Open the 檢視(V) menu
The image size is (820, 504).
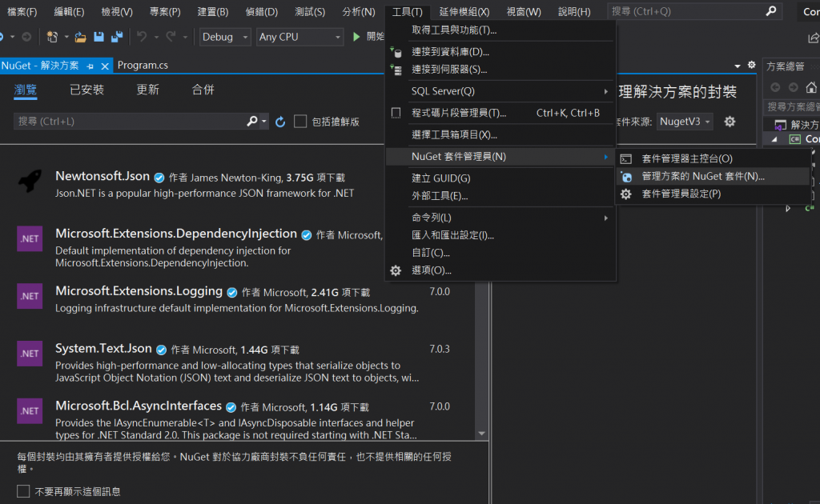click(x=117, y=11)
